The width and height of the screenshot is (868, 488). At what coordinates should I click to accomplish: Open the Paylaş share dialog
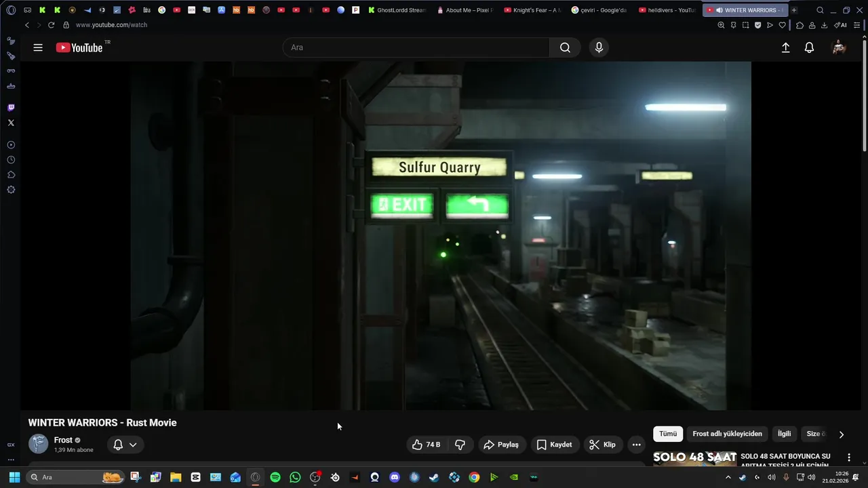[501, 445]
